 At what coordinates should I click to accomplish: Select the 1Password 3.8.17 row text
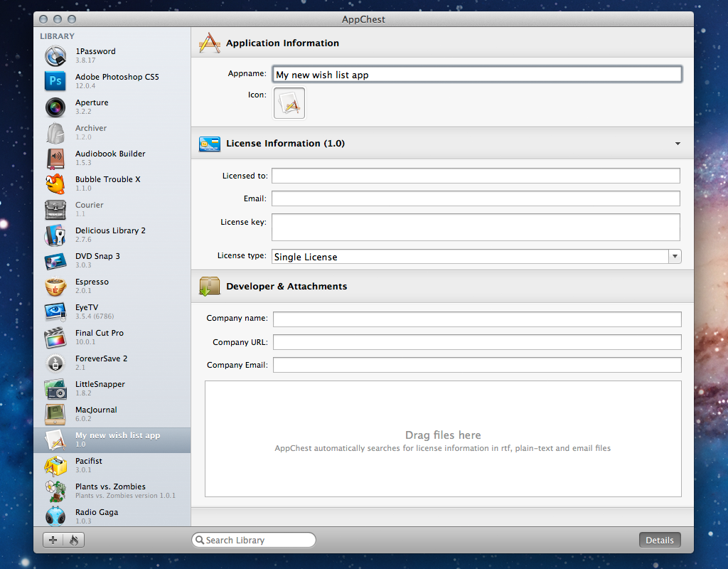pos(96,55)
